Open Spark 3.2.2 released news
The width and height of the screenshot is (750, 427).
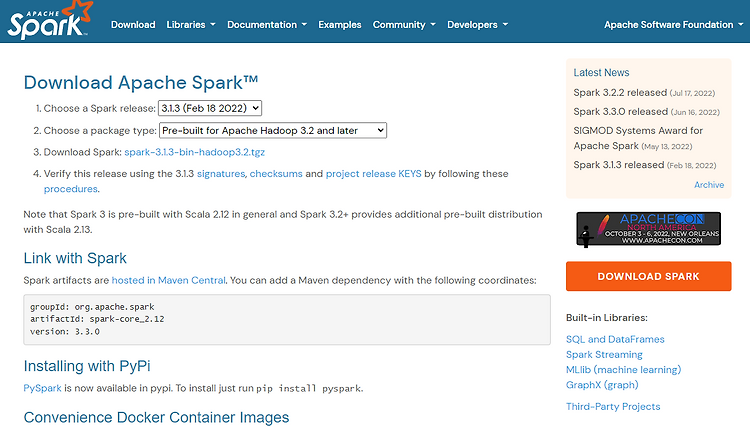tap(620, 93)
